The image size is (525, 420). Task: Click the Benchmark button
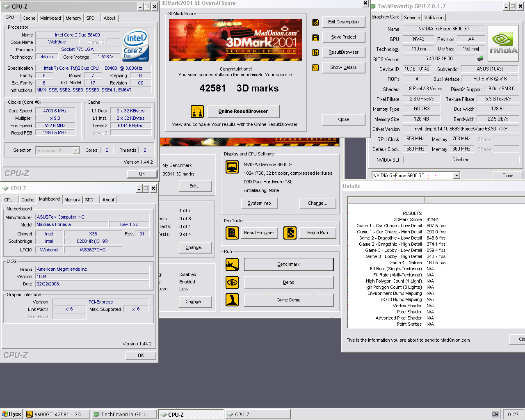tap(289, 265)
